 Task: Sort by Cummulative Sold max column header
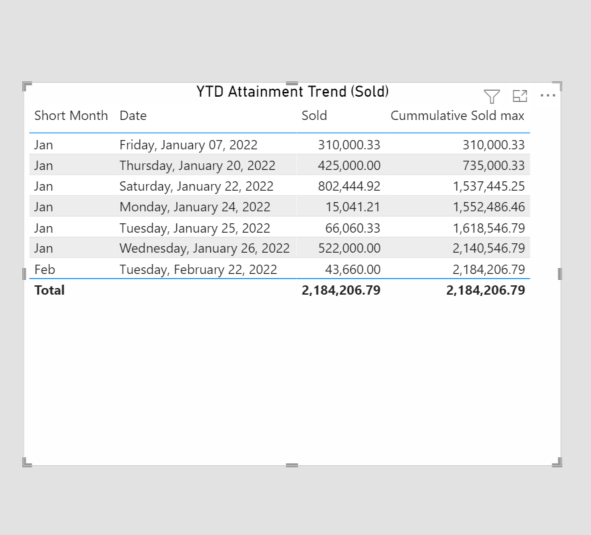[x=457, y=115]
